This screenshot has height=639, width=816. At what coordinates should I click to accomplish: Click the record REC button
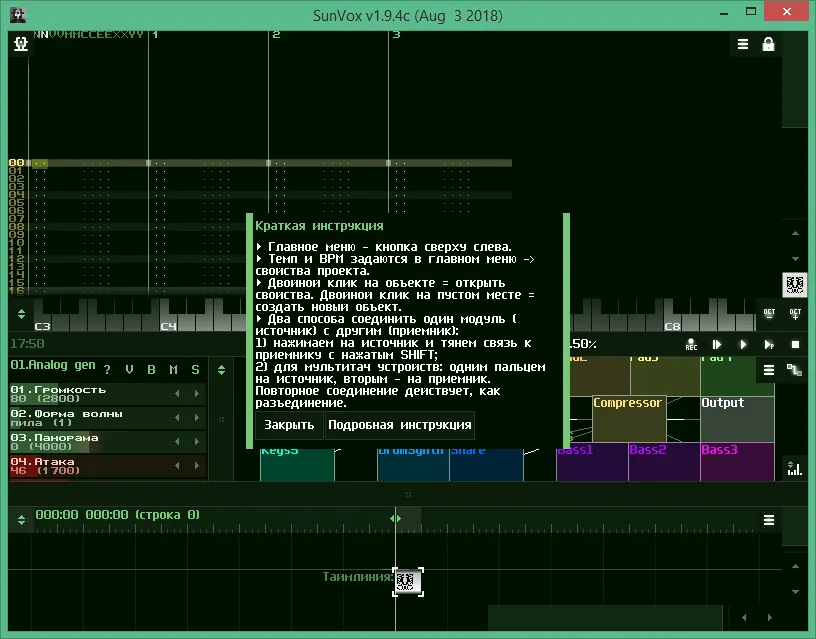(691, 344)
